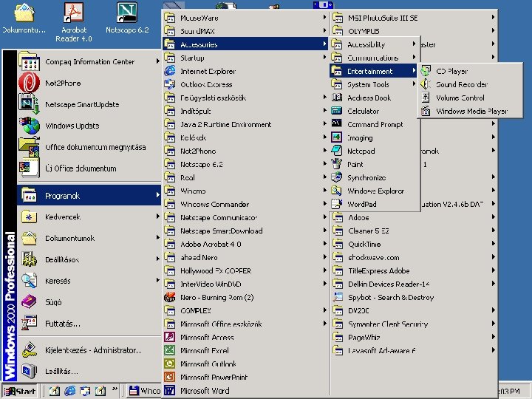Open the Address Book icon
Screen dimensions: 532x399
(x=337, y=98)
